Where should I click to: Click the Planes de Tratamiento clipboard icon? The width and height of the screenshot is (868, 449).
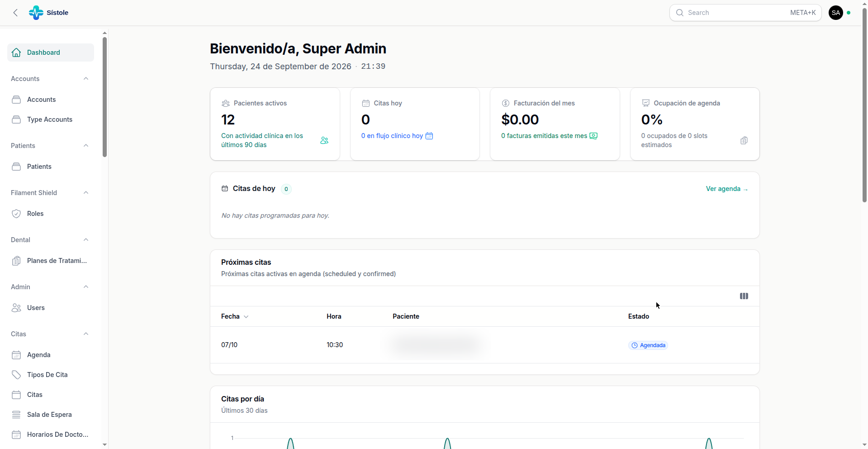click(16, 261)
